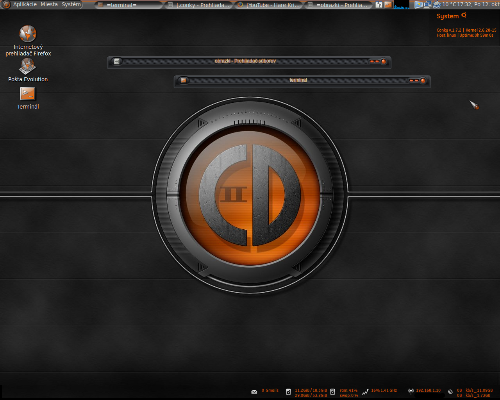The width and height of the screenshot is (500, 400).
Task: Click the first tray icon before the clock
Action: pos(419,5)
